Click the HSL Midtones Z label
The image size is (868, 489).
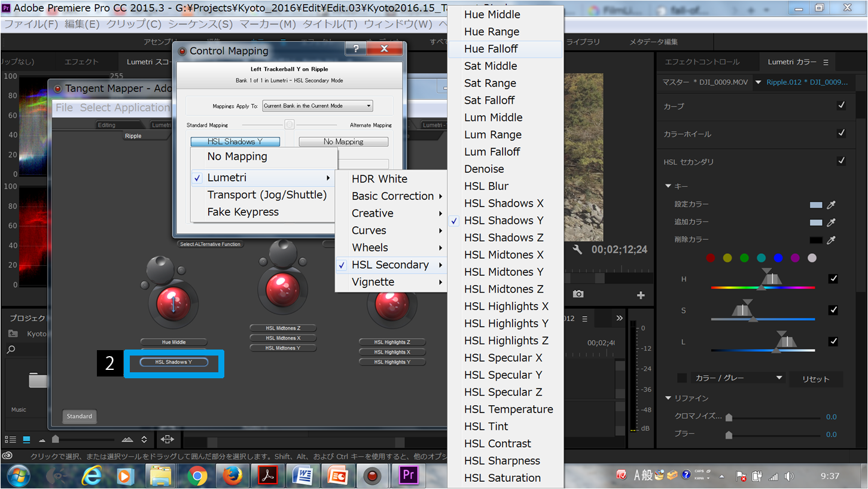[x=283, y=328]
